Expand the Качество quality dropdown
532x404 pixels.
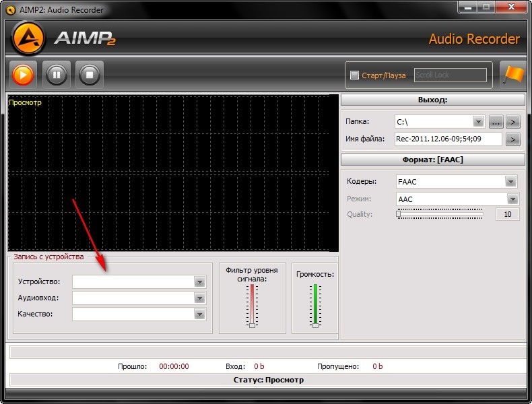199,314
